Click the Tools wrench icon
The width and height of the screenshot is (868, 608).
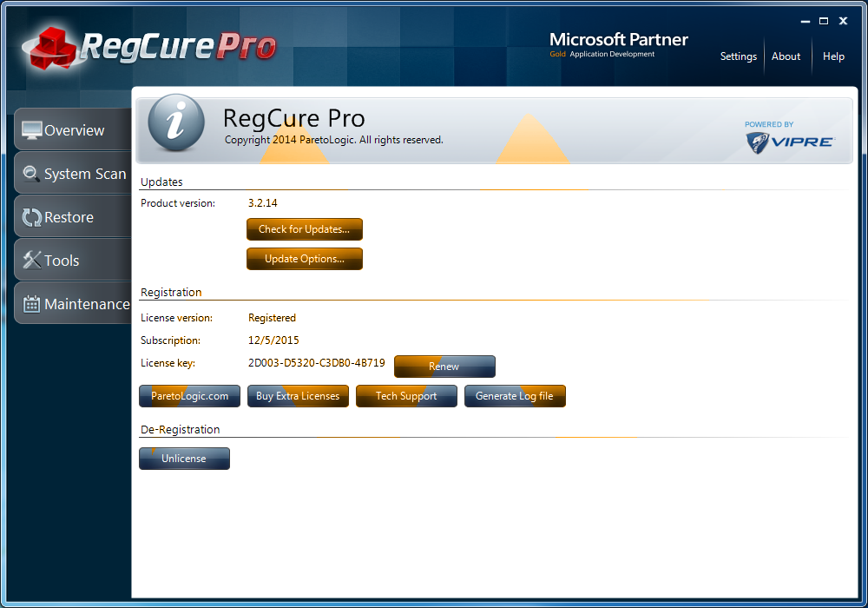(31, 260)
